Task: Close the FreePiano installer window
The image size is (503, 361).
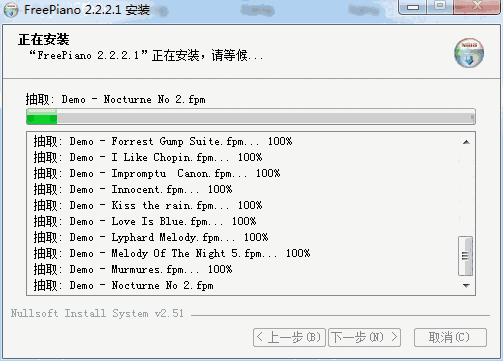Action: [x=477, y=6]
